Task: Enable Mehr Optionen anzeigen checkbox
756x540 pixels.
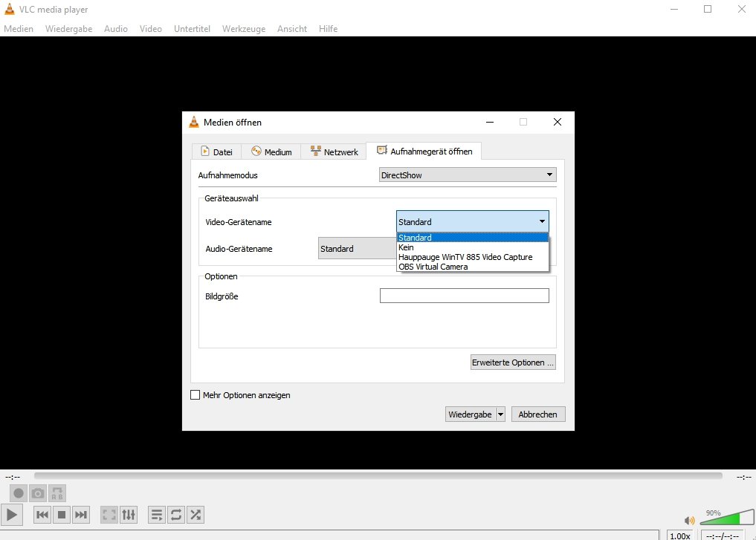Action: (x=196, y=395)
